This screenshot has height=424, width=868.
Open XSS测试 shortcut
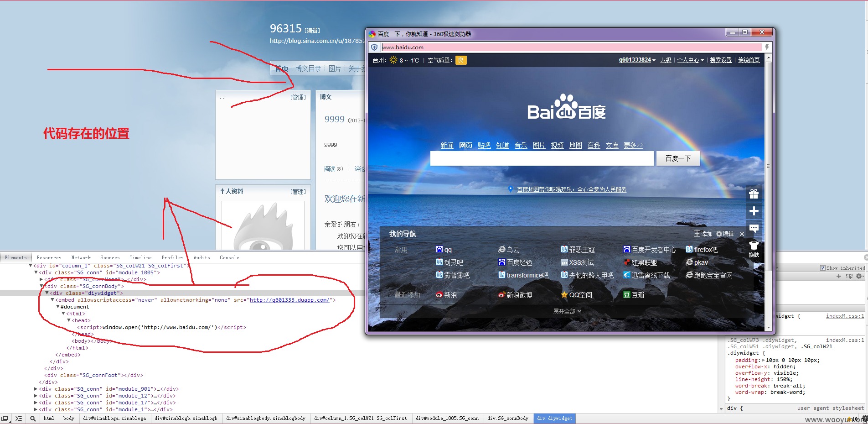[x=577, y=262]
